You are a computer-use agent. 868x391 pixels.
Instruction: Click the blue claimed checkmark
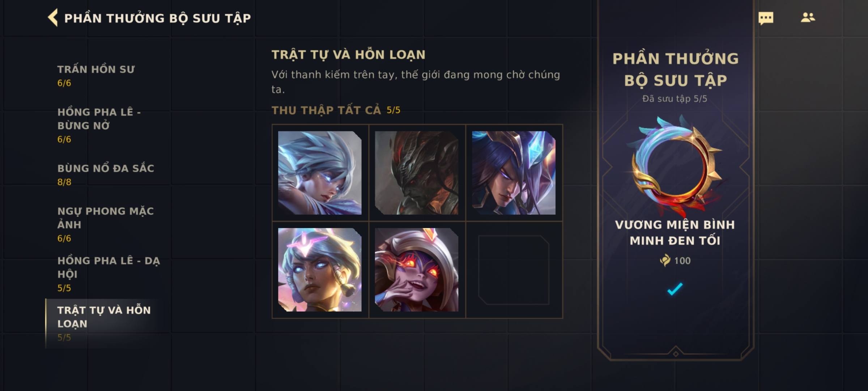tap(675, 289)
